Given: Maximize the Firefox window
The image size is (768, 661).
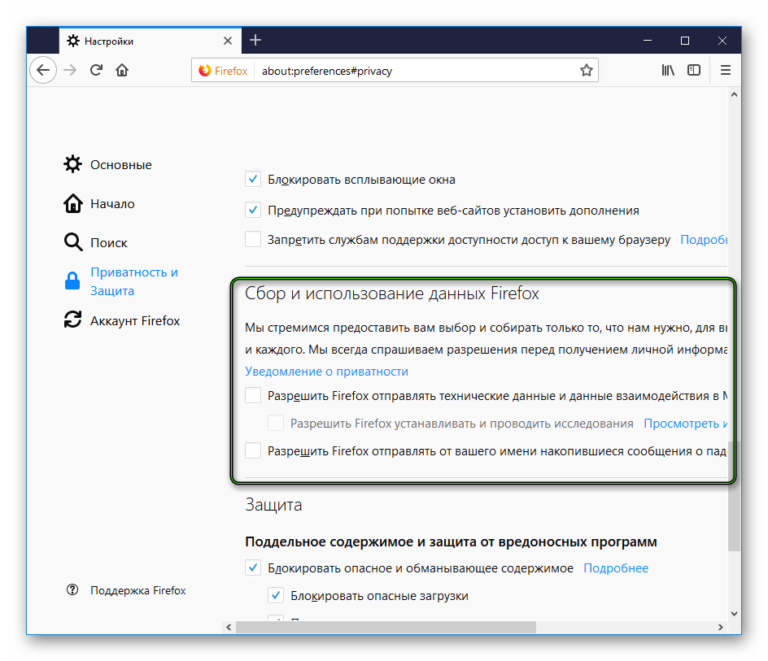Looking at the screenshot, I should coord(685,41).
